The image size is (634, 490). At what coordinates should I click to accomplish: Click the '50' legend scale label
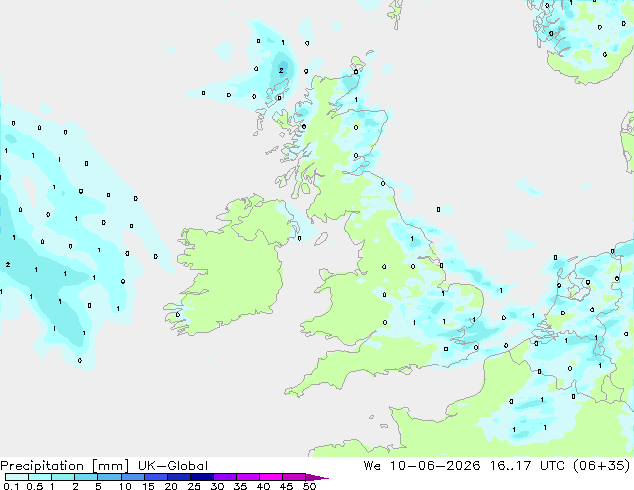(309, 486)
